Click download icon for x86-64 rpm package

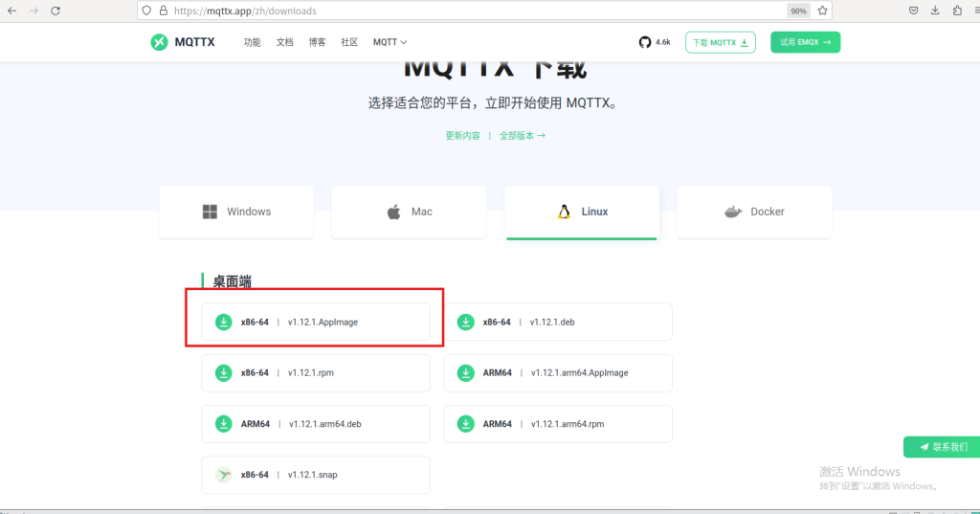tap(223, 372)
